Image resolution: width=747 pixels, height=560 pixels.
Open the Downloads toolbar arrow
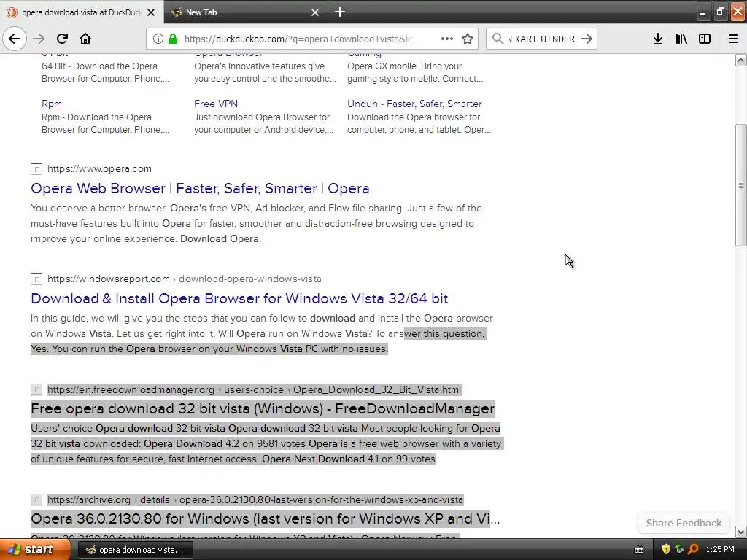(x=658, y=39)
